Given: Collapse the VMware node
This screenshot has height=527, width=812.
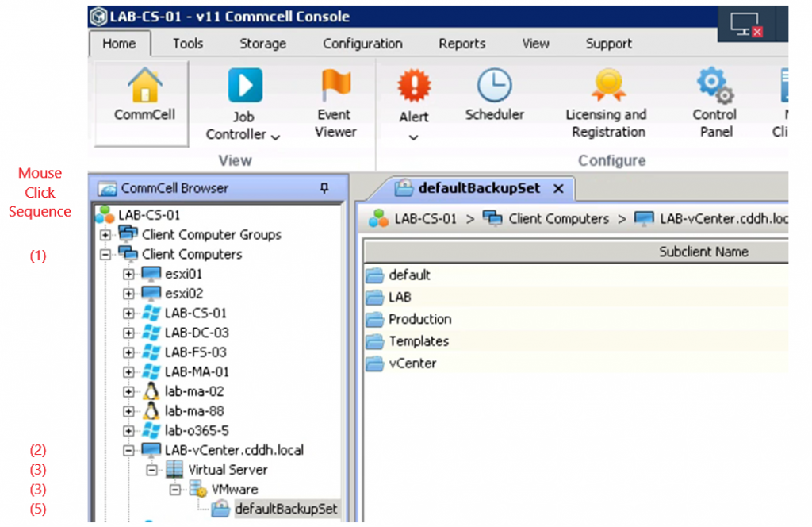Looking at the screenshot, I should coord(175,490).
